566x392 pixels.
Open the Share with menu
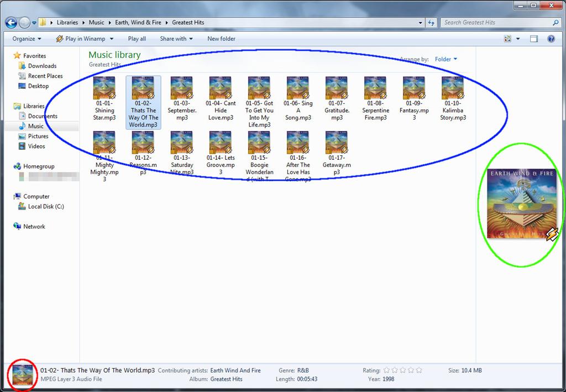pos(176,39)
